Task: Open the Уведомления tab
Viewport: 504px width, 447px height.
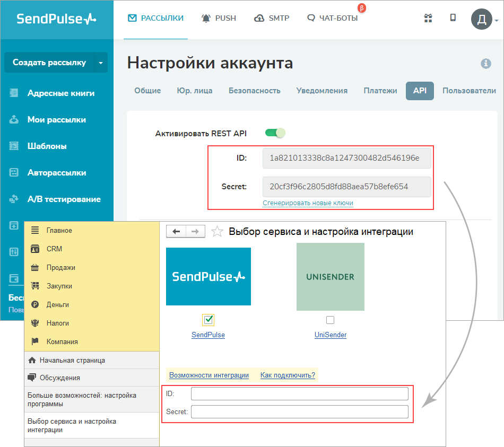Action: (321, 91)
